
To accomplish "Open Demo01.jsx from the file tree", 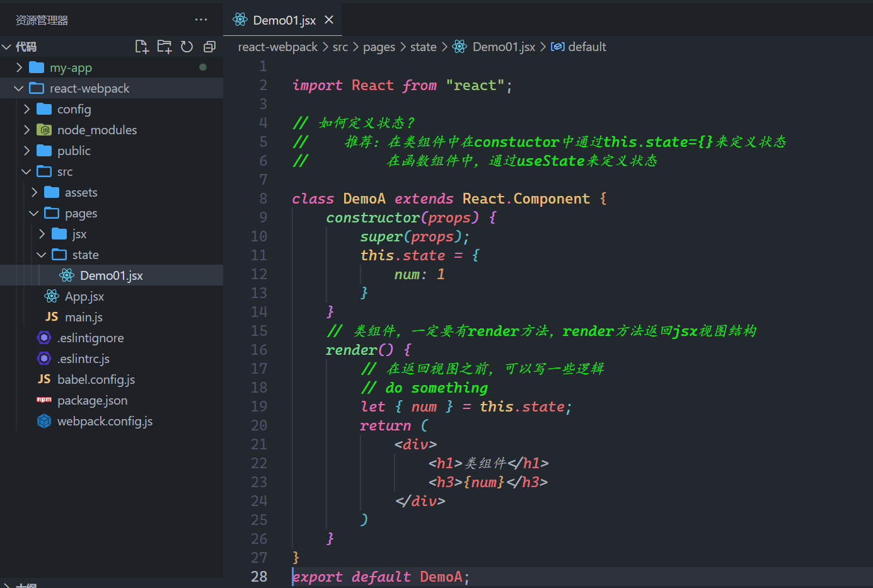I will 112,275.
